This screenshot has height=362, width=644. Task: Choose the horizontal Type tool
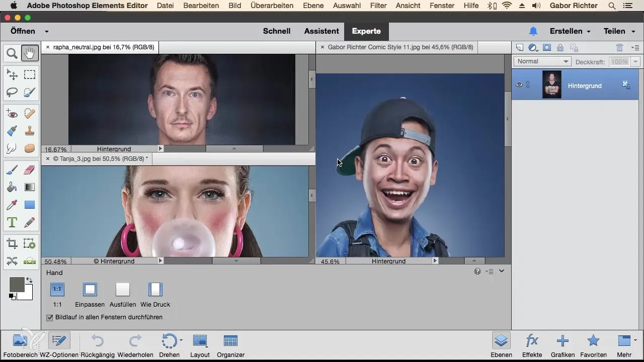[x=12, y=222]
